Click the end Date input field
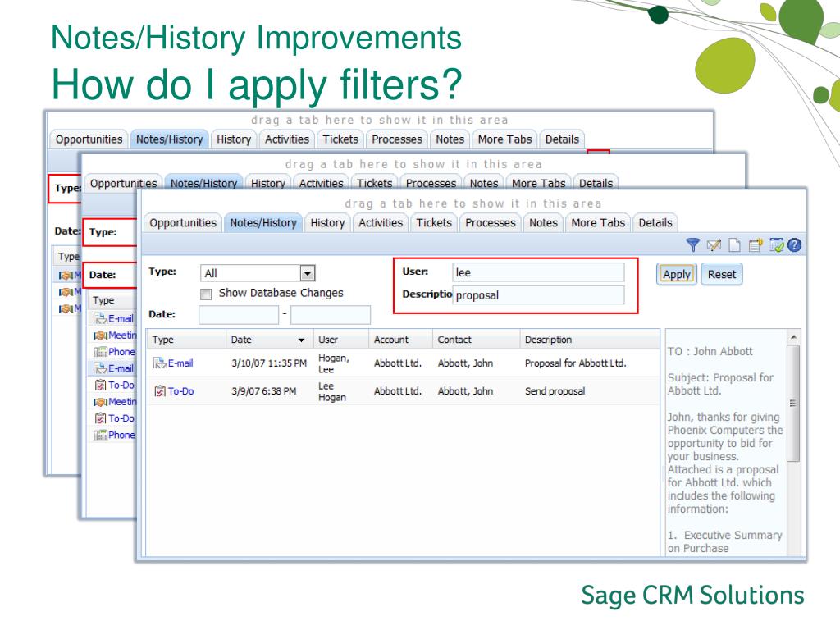 pos(331,315)
